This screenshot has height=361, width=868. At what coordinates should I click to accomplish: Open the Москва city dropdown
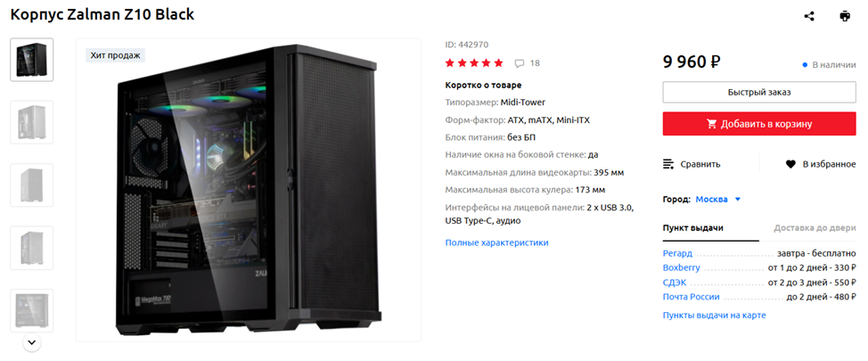tap(718, 200)
